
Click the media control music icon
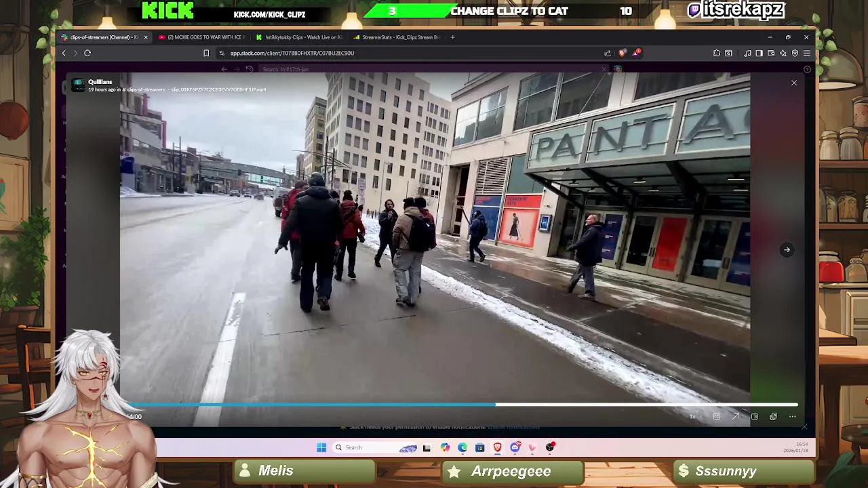747,53
